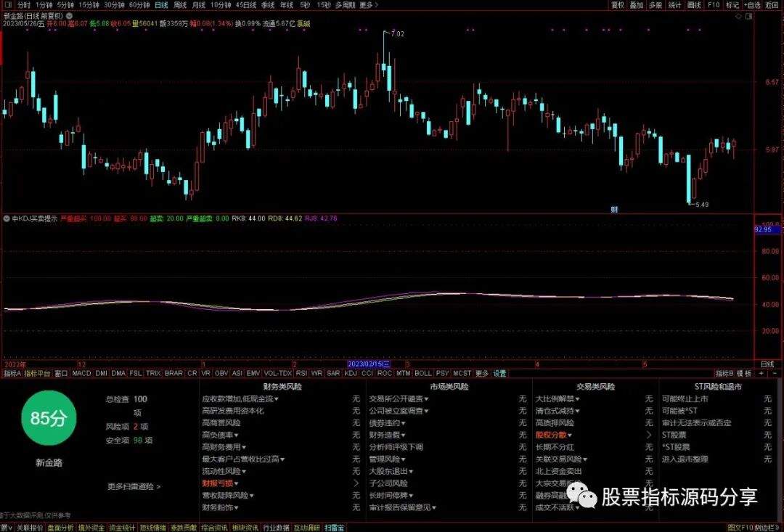Click the circle icon before 中KDJ买卖提示

coord(7,218)
